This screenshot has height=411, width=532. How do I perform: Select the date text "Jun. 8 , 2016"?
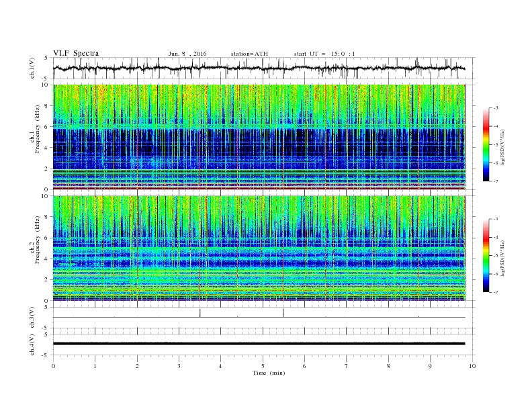(x=187, y=54)
